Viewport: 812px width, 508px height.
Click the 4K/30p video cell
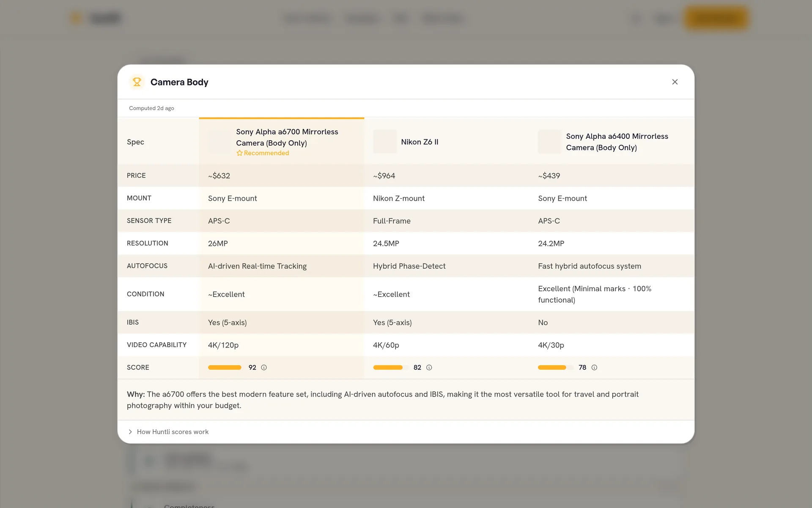point(612,345)
